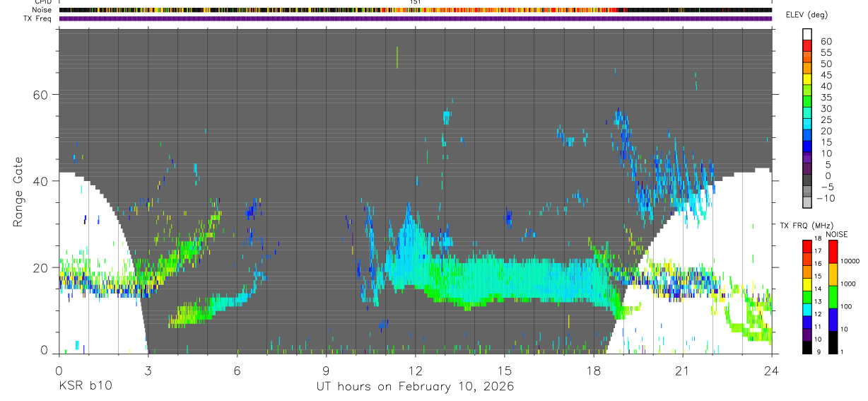Click x-axis tick label '15'
The height and width of the screenshot is (401, 868).
504,370
